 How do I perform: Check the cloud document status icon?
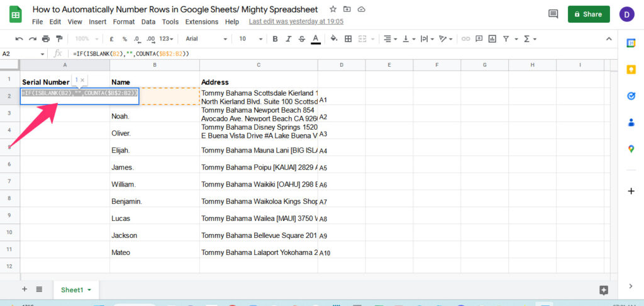tap(362, 9)
